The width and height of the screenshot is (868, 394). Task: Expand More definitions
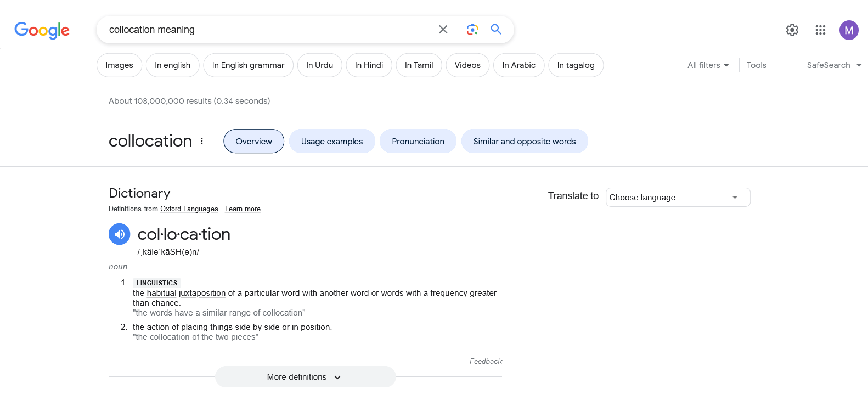tap(305, 377)
